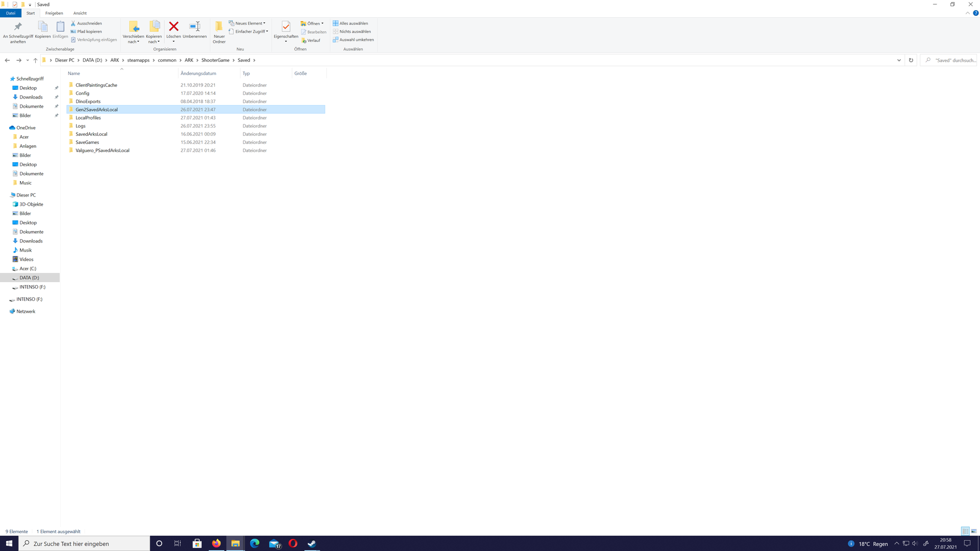This screenshot has height=551, width=980.
Task: Click the Saved folder search box
Action: pos(948,60)
